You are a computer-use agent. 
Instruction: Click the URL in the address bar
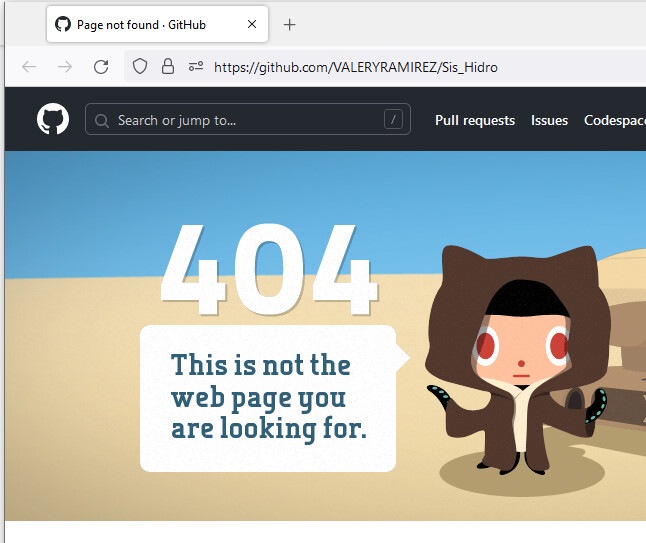(x=356, y=67)
